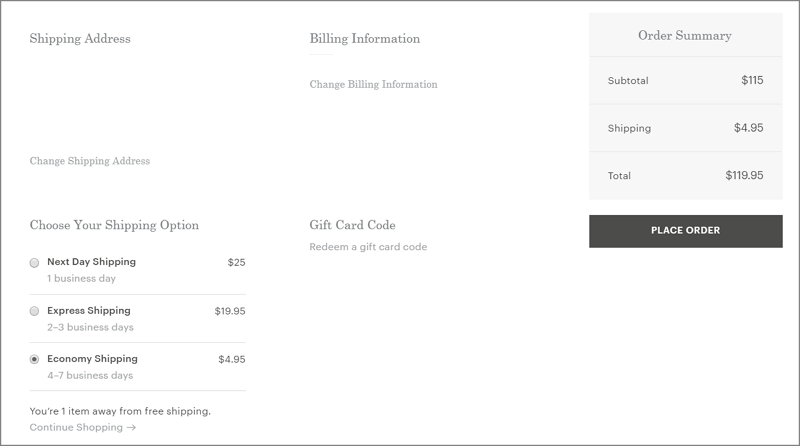The height and width of the screenshot is (446, 800).
Task: Click the $119.95 total amount
Action: point(744,175)
